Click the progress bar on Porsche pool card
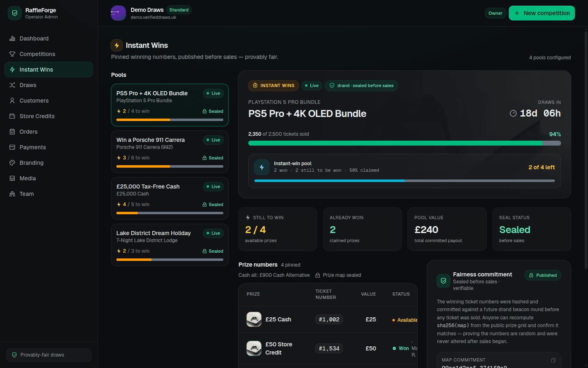Screen dimensions: 588x368 (x=170, y=166)
